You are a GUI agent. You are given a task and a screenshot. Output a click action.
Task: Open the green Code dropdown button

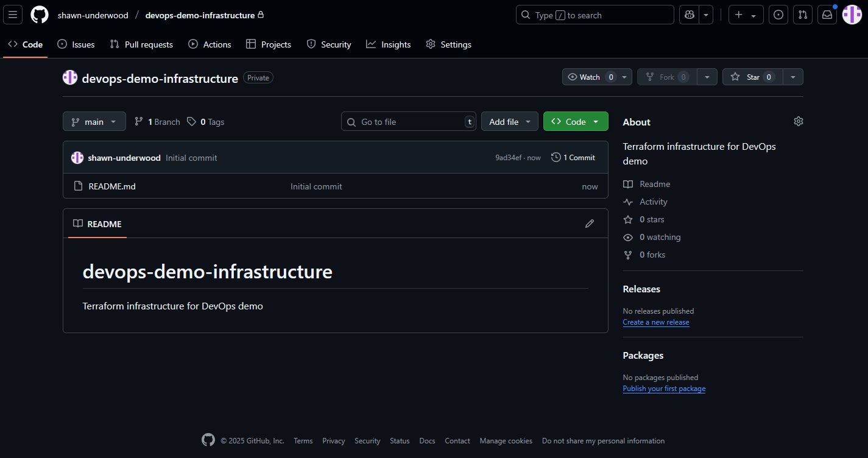(x=576, y=121)
